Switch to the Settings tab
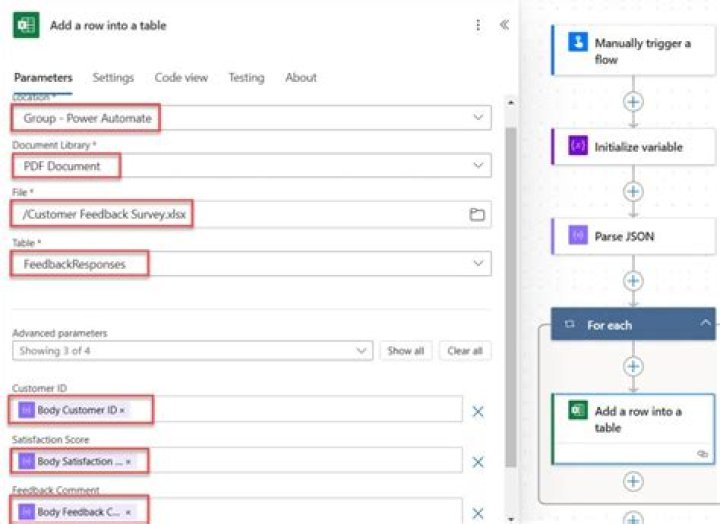Viewport: 720px width, 524px height. (x=113, y=78)
